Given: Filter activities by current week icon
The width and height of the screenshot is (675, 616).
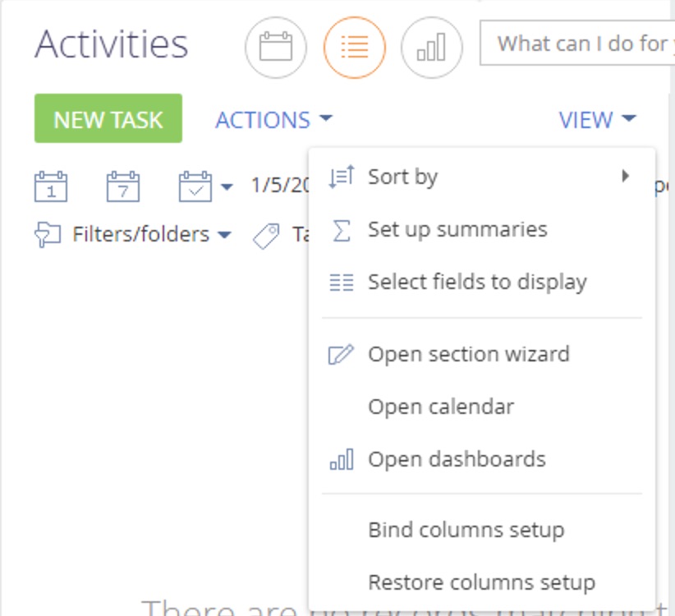Looking at the screenshot, I should pos(123,186).
